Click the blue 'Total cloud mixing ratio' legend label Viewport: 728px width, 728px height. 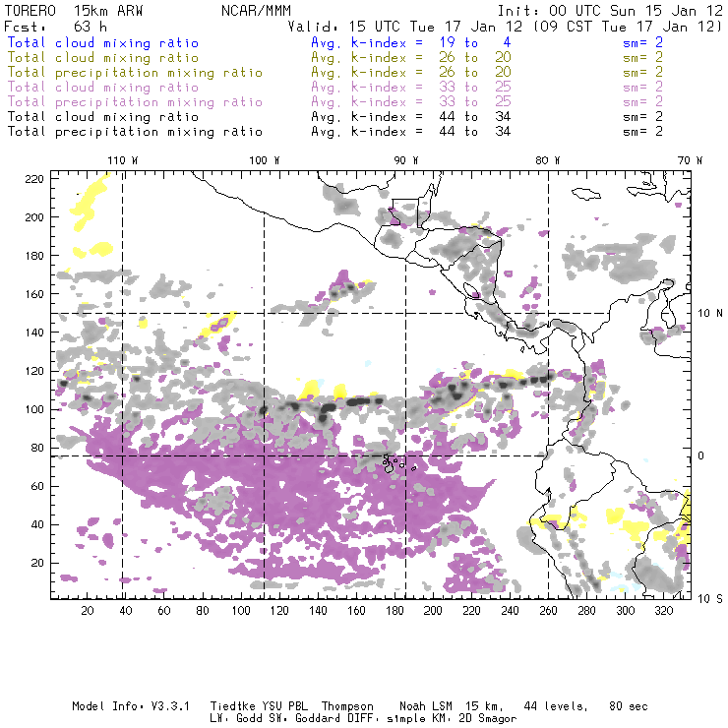pyautogui.click(x=103, y=42)
